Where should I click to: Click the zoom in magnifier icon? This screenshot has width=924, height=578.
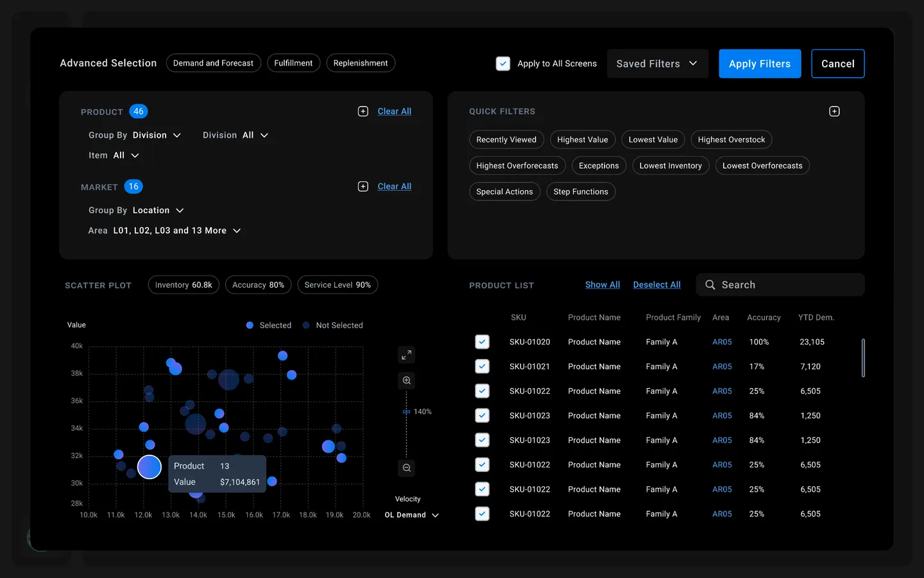click(x=406, y=381)
